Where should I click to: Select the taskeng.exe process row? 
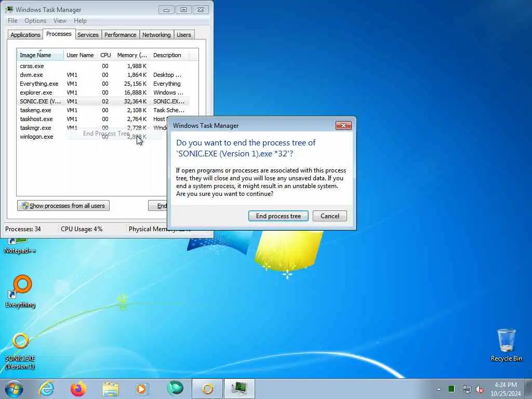103,110
